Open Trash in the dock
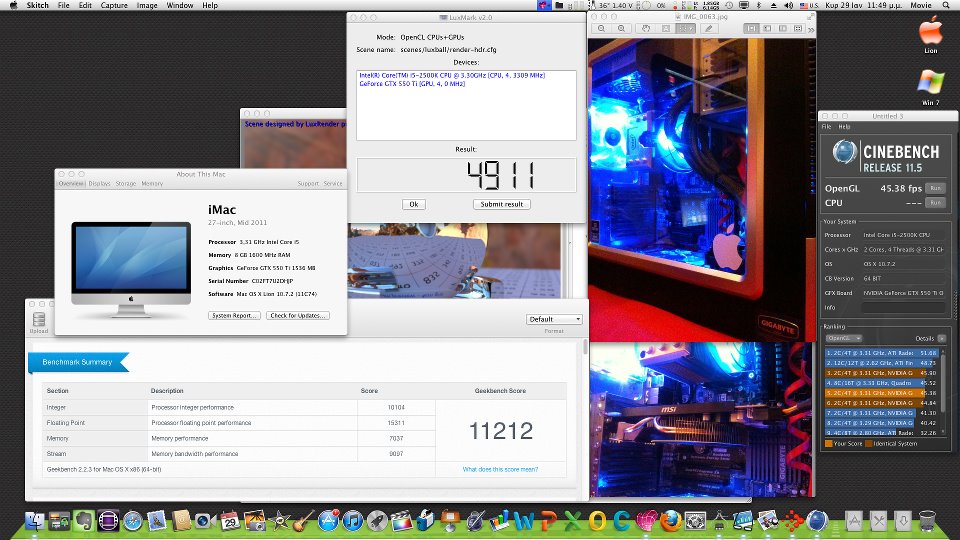960x540 pixels. [928, 520]
